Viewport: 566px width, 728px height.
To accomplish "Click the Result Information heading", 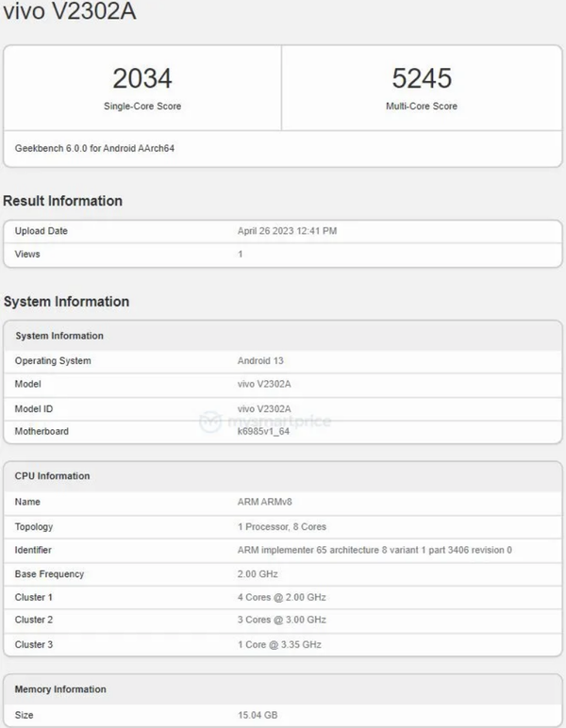I will tap(62, 201).
